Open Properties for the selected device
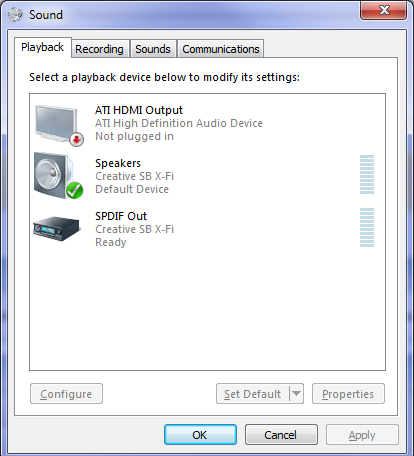 click(x=348, y=394)
